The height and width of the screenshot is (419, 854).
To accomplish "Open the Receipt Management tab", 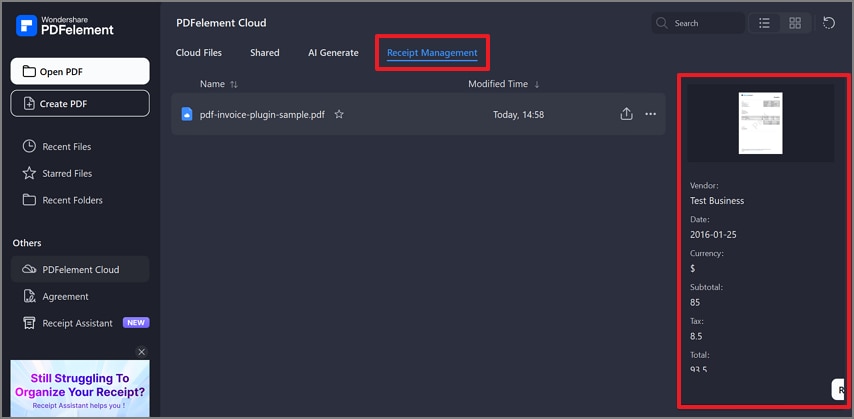I will click(x=432, y=53).
